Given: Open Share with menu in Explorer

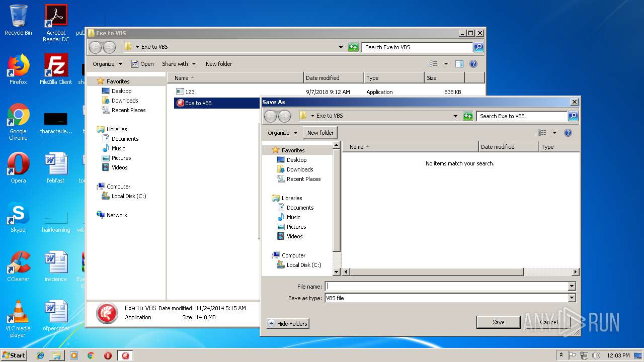Looking at the screenshot, I should 179,64.
